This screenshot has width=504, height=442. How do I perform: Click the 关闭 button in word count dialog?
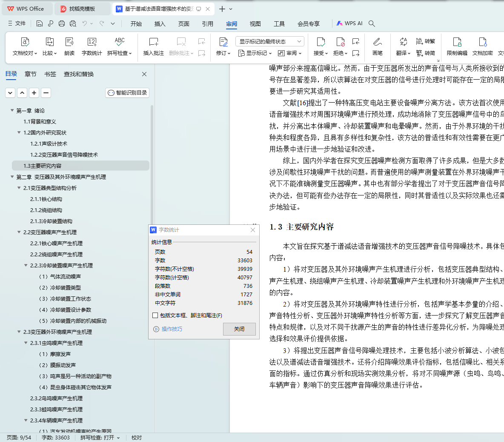[x=240, y=329]
